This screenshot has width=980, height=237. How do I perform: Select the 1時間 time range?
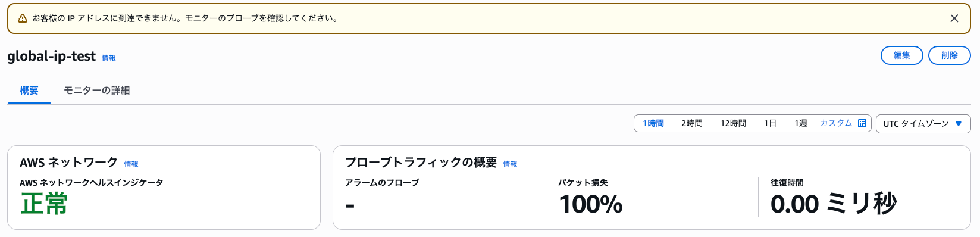pyautogui.click(x=653, y=123)
